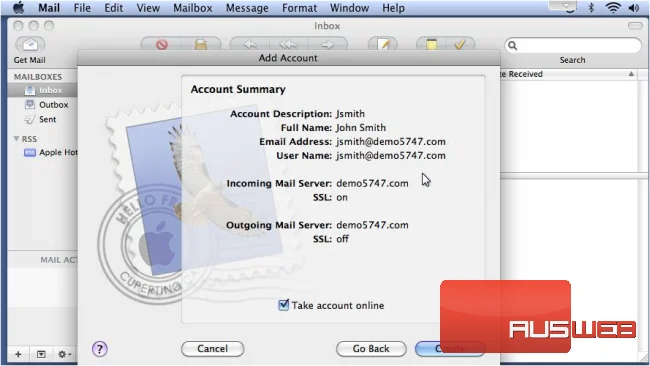The image size is (650, 366).
Task: Click the Sent paper-plane icon
Action: coord(30,119)
